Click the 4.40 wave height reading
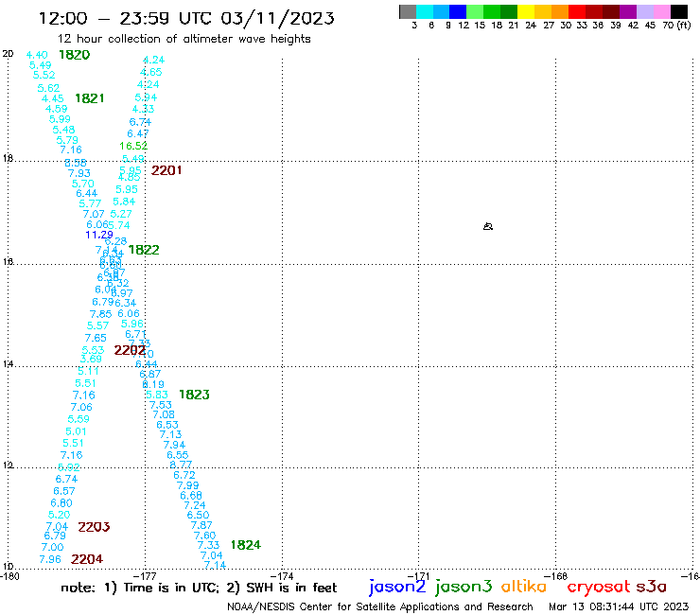This screenshot has height=615, width=700. pos(37,55)
